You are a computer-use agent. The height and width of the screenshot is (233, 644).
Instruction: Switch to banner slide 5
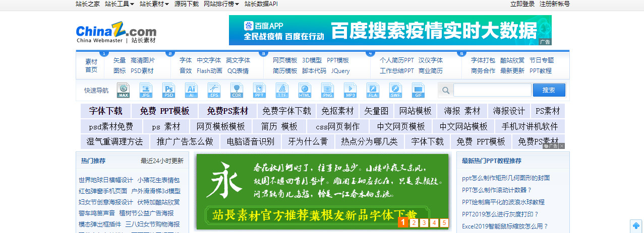(x=444, y=222)
